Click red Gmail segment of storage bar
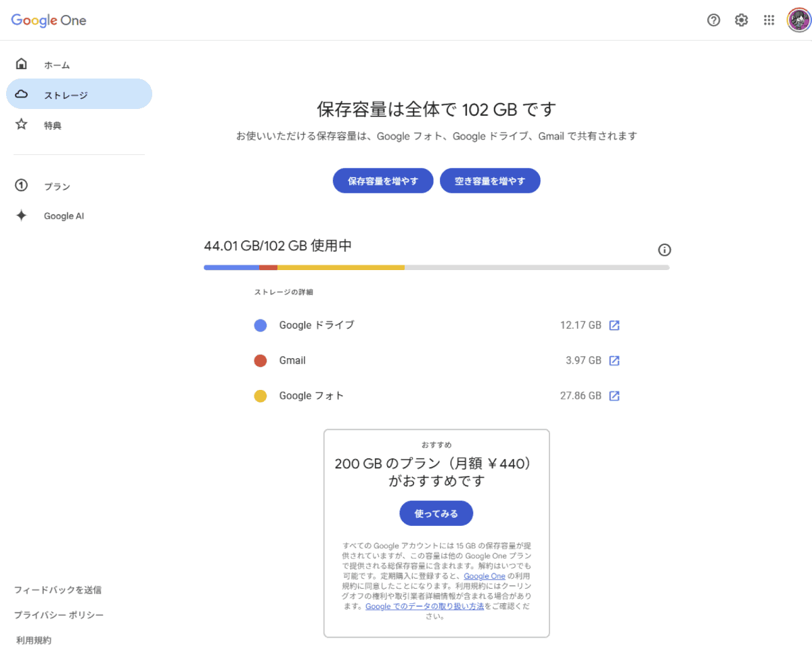812x662 pixels. tap(269, 267)
